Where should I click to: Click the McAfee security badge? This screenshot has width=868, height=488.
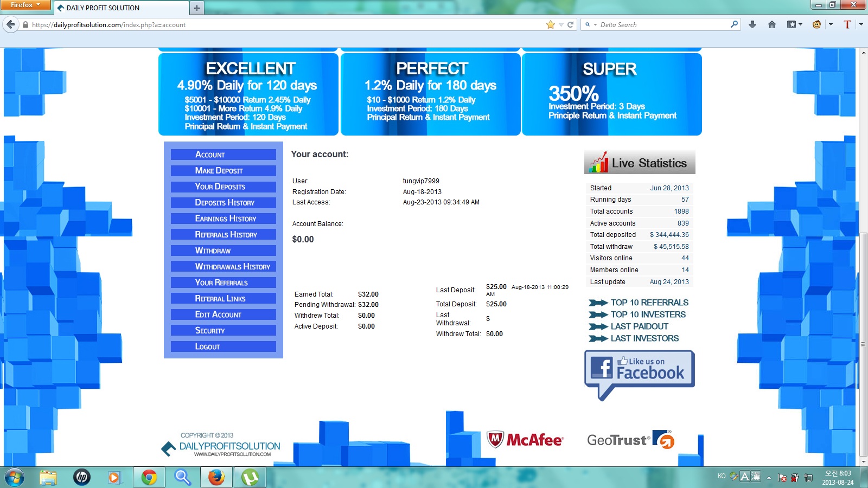[x=525, y=440]
